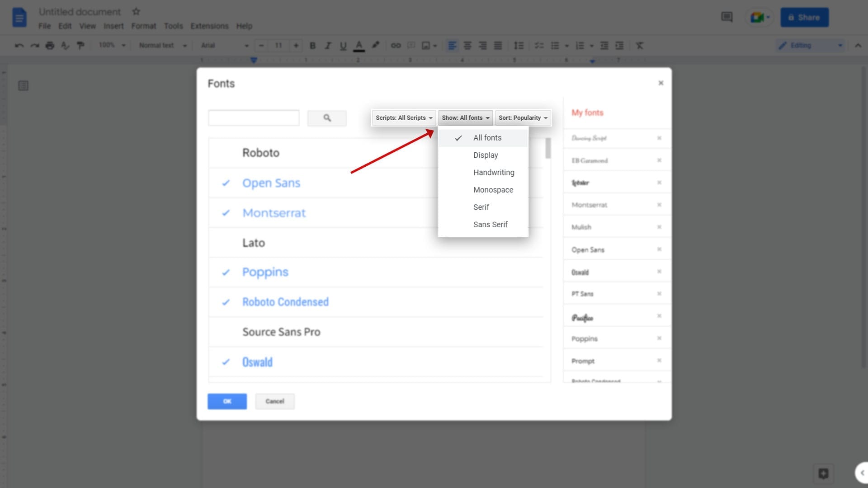This screenshot has width=868, height=488.
Task: Toggle checkmark on Open Sans font
Action: coord(225,183)
